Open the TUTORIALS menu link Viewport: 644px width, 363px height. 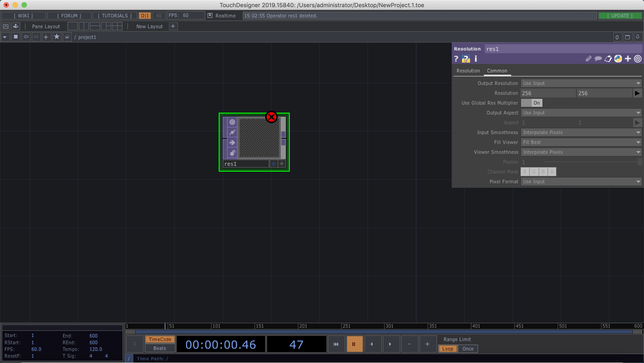(x=114, y=15)
